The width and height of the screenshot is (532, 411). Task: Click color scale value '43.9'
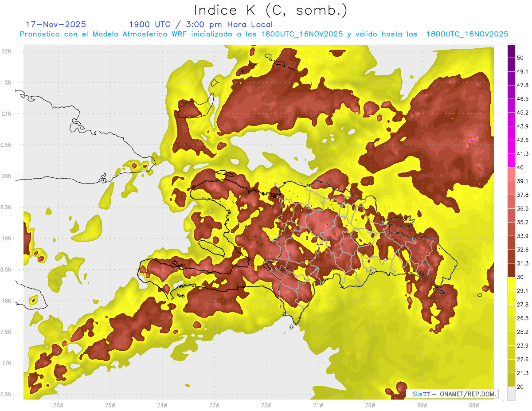point(522,126)
